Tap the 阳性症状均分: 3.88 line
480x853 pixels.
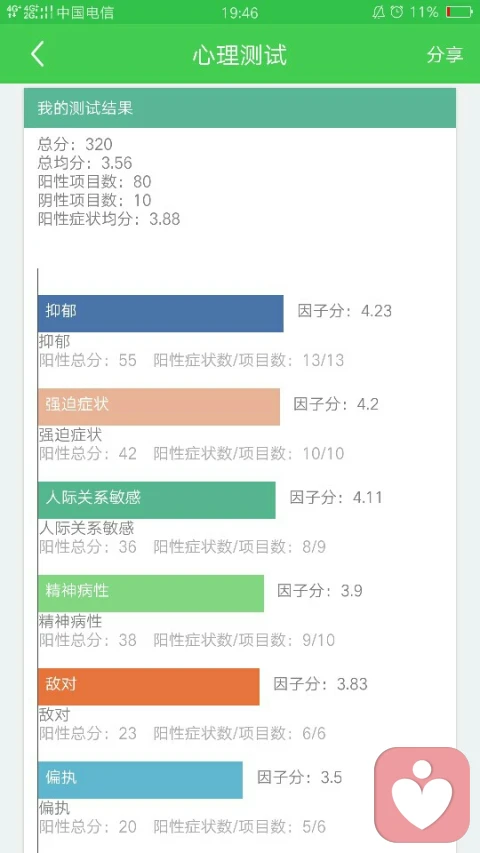click(109, 219)
